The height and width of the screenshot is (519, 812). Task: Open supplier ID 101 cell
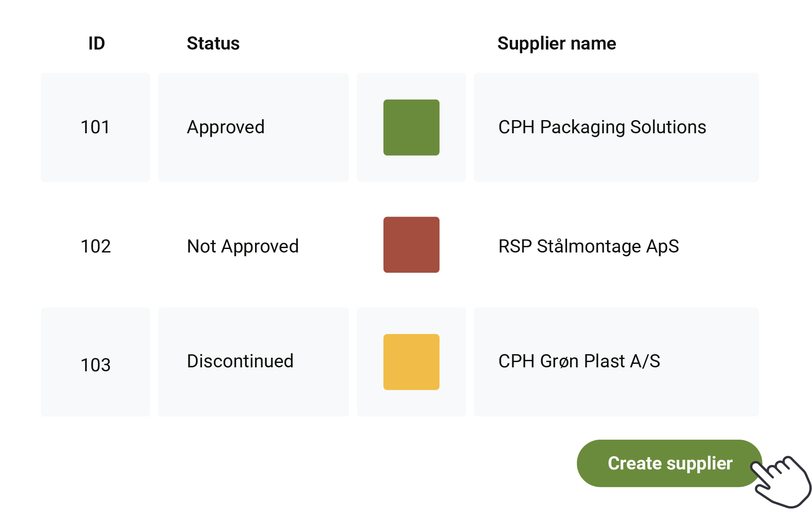click(x=96, y=128)
